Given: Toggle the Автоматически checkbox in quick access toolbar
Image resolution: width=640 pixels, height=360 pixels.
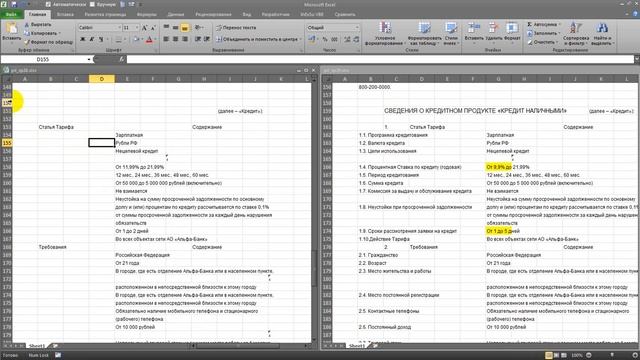Looking at the screenshot, I should pos(49,4).
